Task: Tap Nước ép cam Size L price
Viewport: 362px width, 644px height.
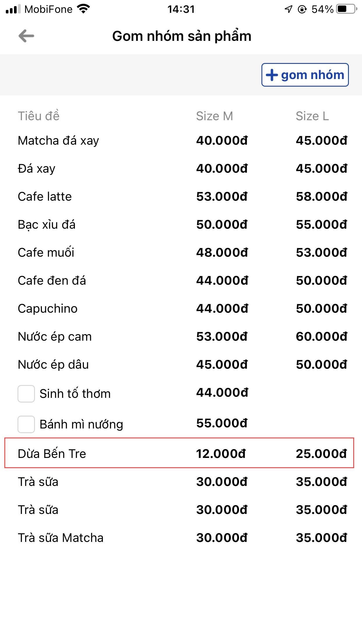Action: (x=321, y=337)
